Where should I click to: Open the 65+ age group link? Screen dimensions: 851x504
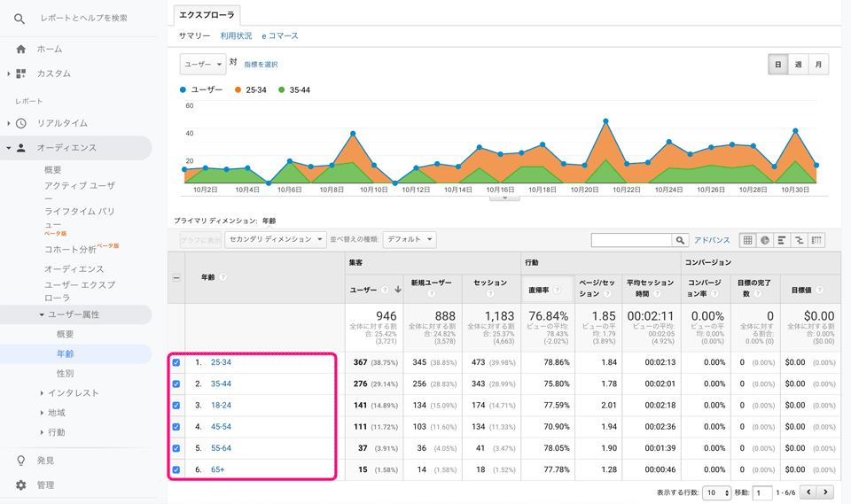(x=218, y=469)
